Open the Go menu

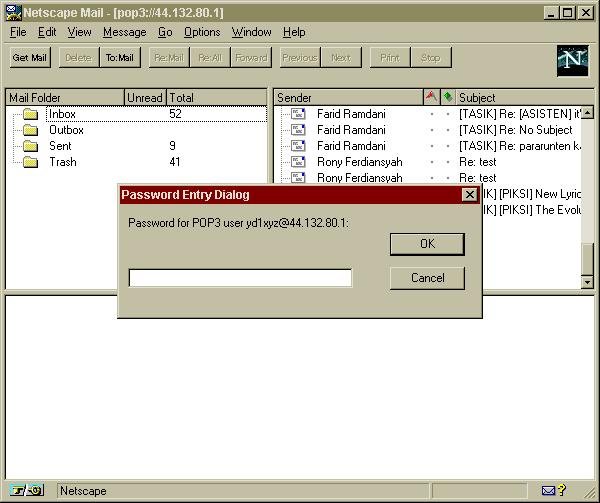click(165, 32)
